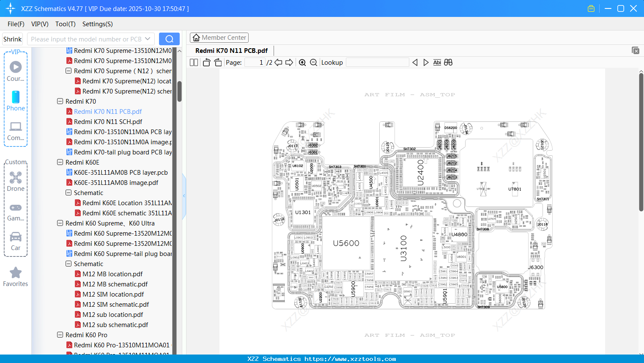Collapse the Schematic folder under Redmi K60E
This screenshot has height=363, width=644.
[69, 193]
